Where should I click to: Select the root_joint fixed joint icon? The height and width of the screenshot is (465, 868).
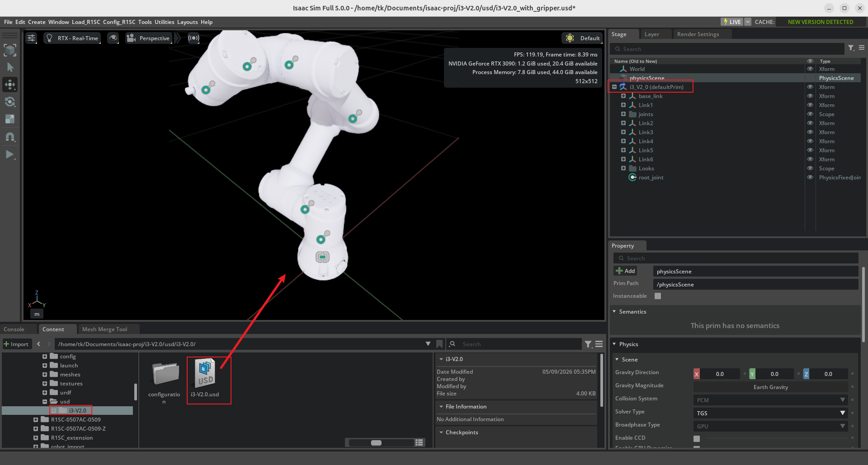(632, 177)
